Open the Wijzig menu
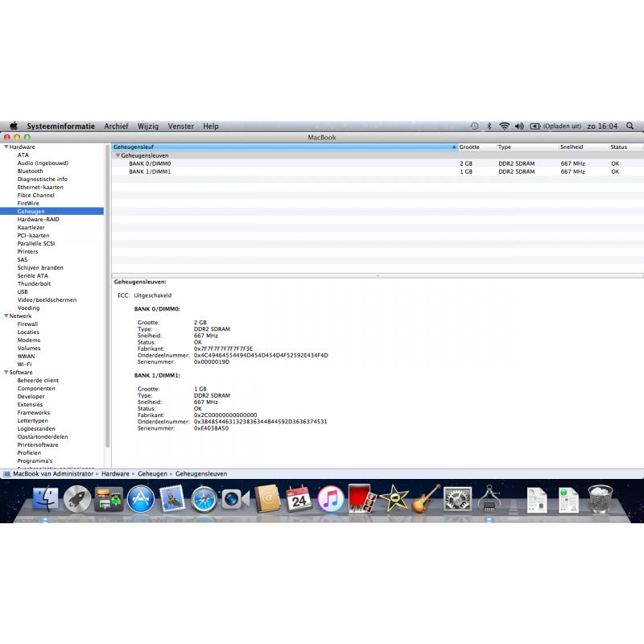This screenshot has height=644, width=644. (148, 126)
